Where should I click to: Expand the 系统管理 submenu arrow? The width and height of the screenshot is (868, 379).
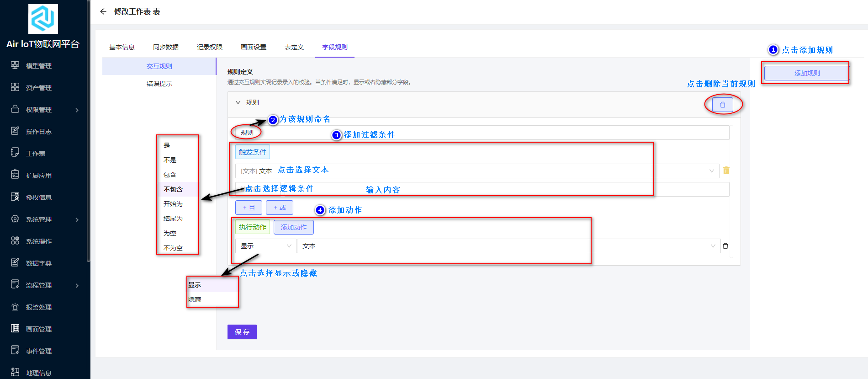(x=77, y=220)
